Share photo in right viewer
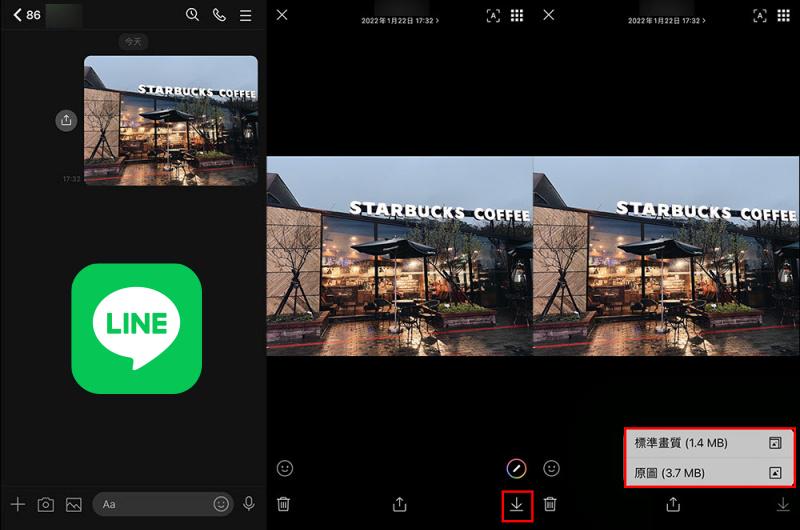800x530 pixels. 673,504
